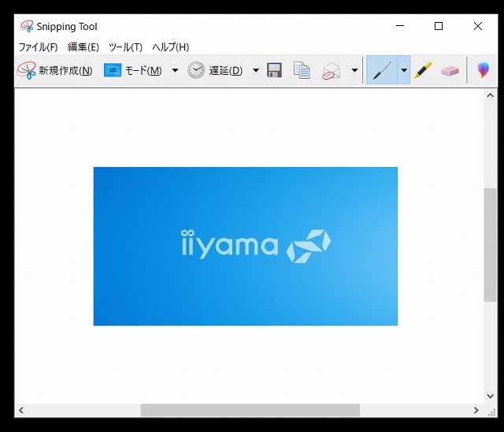Click the Save Snip floppy disk icon
504x432 pixels.
click(x=274, y=70)
